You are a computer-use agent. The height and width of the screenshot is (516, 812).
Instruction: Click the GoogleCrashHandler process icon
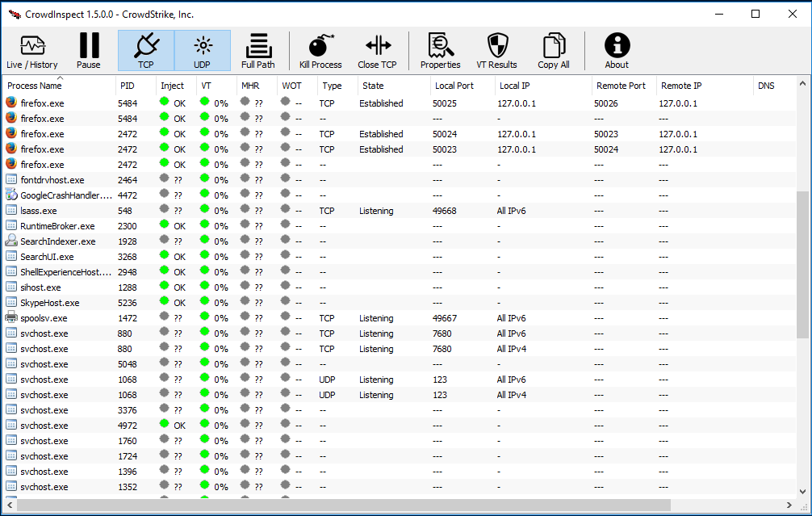point(10,195)
